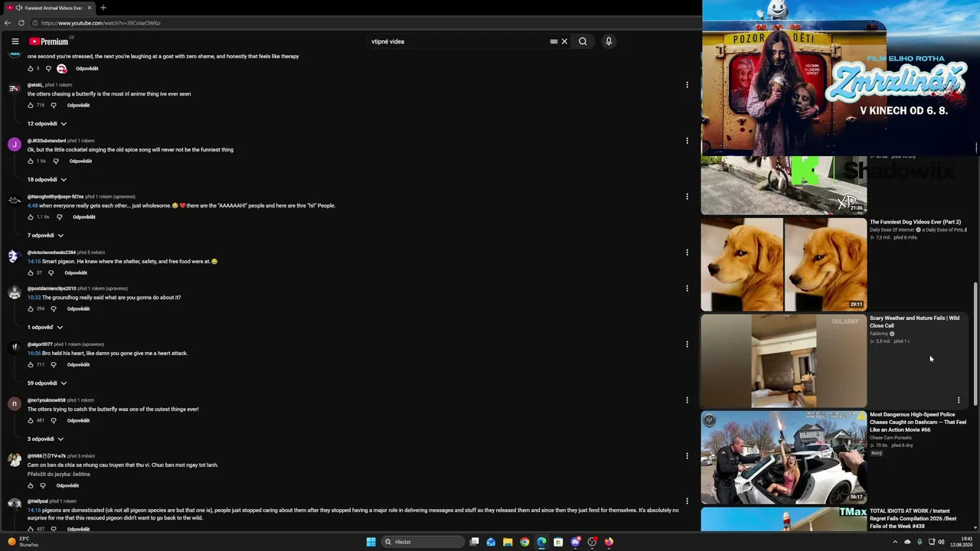Open Microsoft Store from the taskbar
This screenshot has height=551, width=980.
tap(558, 542)
